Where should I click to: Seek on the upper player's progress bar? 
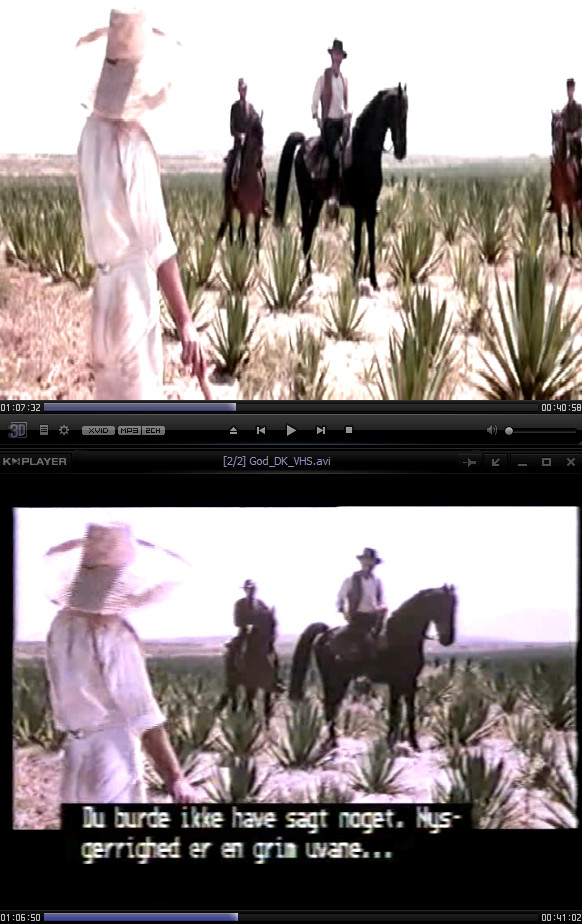291,407
